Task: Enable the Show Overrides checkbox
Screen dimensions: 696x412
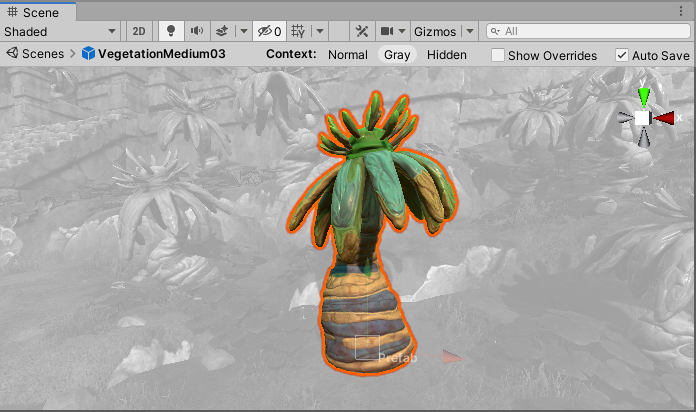Action: [498, 55]
